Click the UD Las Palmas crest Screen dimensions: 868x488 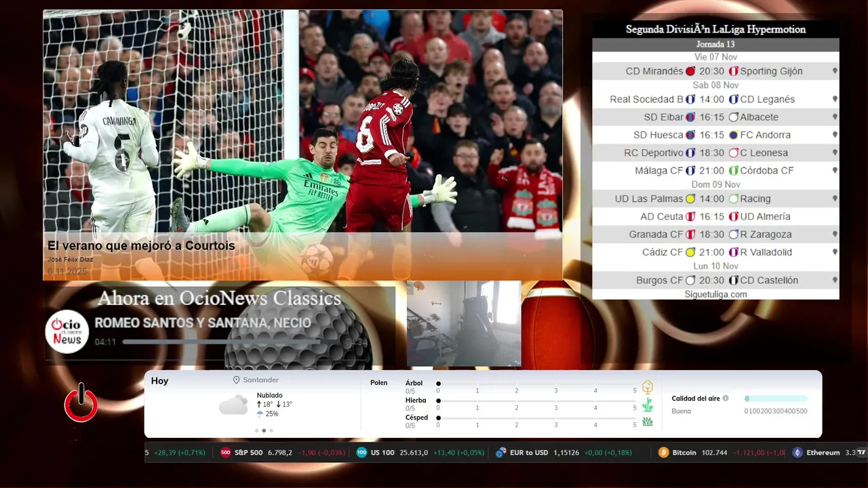[690, 199]
